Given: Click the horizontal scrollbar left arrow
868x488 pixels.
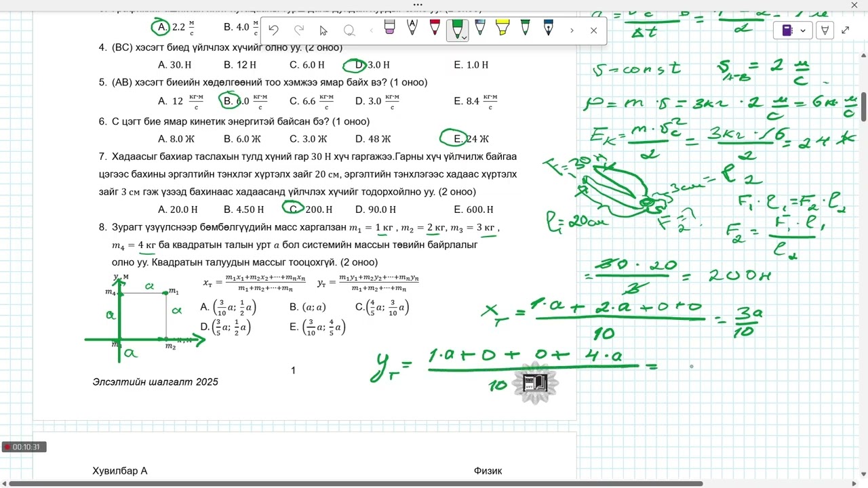Looking at the screenshot, I should [4, 483].
